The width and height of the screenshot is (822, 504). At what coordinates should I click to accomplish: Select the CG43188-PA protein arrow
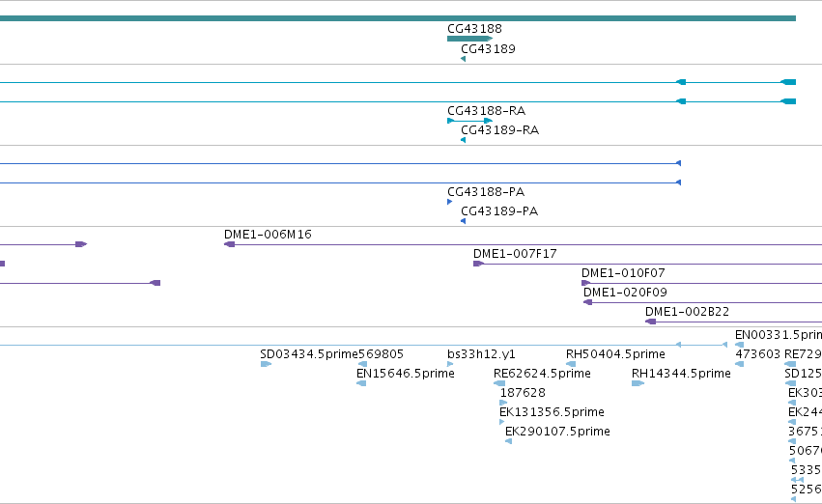point(449,202)
